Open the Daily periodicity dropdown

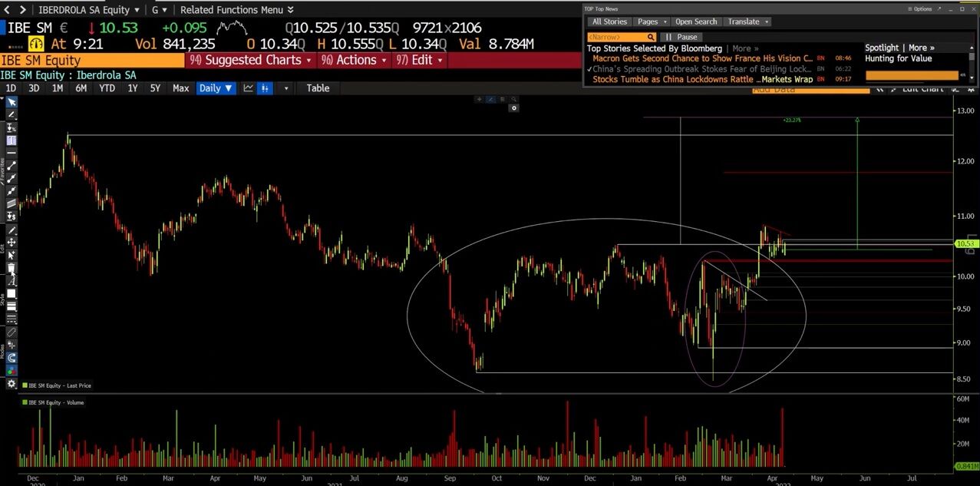[216, 88]
